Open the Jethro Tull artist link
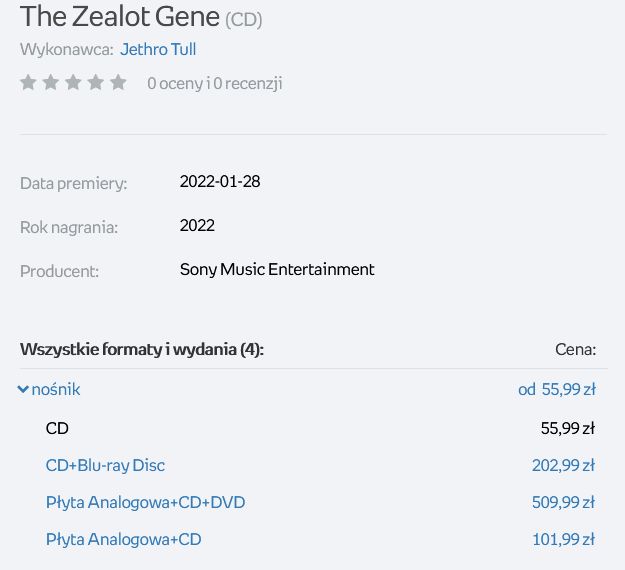Image resolution: width=625 pixels, height=570 pixels. coord(158,49)
